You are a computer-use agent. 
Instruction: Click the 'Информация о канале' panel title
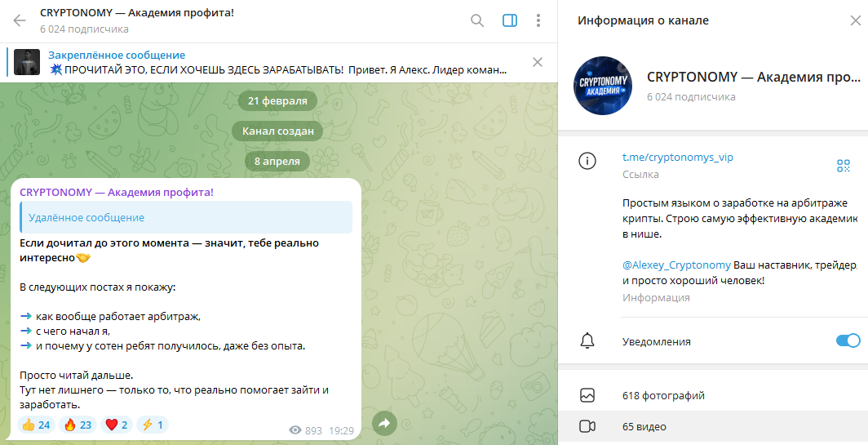click(643, 20)
